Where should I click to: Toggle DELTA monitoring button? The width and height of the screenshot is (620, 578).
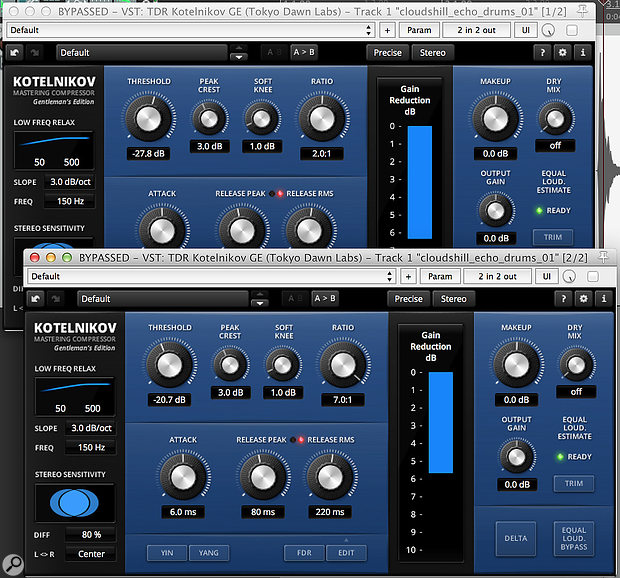pyautogui.click(x=516, y=538)
